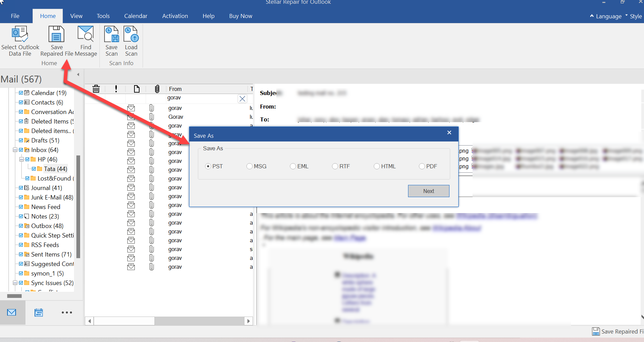The height and width of the screenshot is (342, 644).
Task: Collapse the Sync Issues folder
Action: pyautogui.click(x=15, y=283)
